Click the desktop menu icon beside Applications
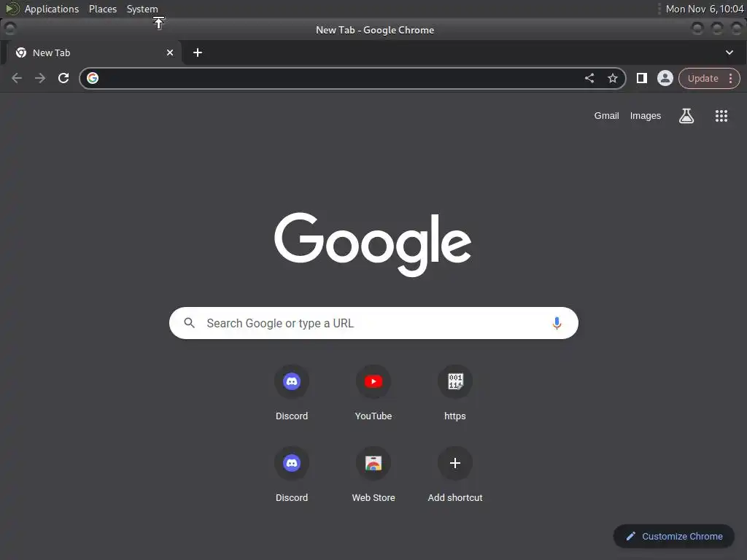747x560 pixels. click(12, 9)
